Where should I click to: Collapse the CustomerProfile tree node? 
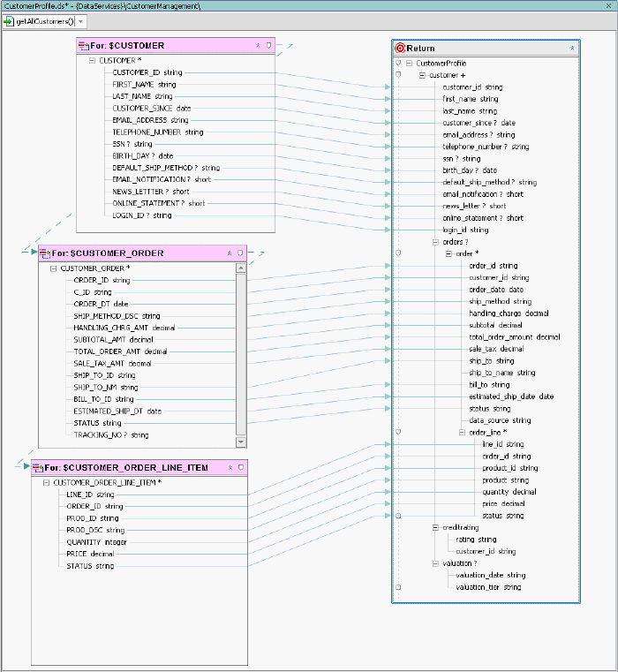pyautogui.click(x=409, y=64)
